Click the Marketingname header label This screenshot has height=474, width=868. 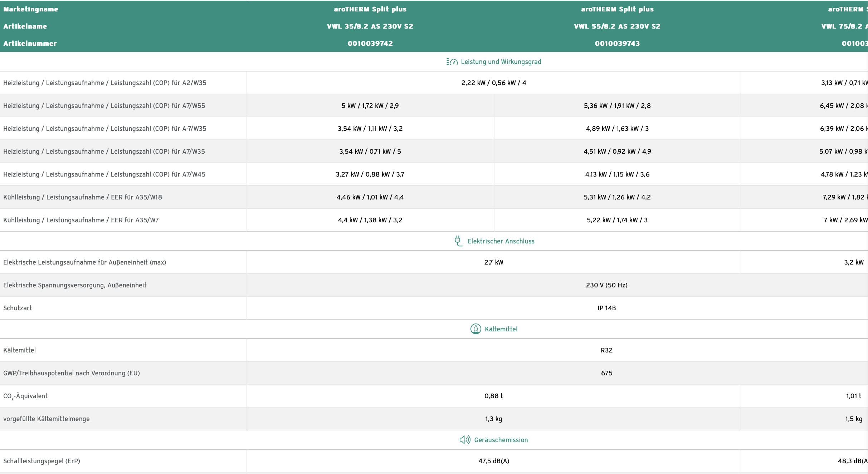31,9
